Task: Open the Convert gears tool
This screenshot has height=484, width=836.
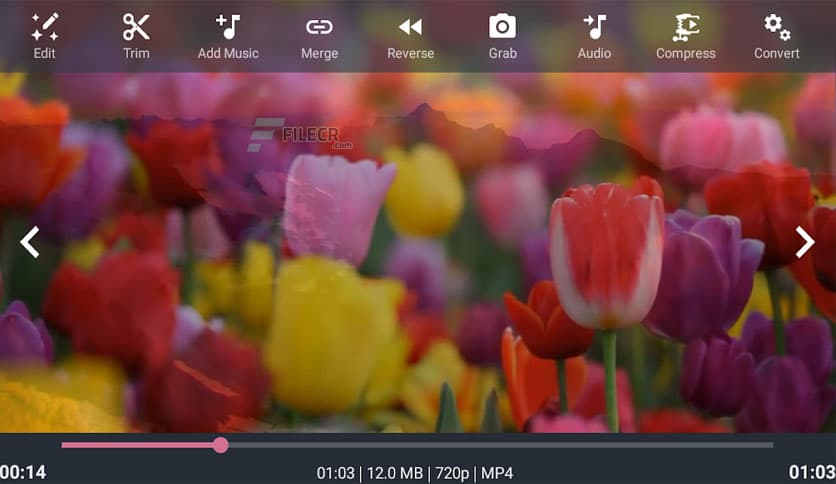Action: [776, 36]
